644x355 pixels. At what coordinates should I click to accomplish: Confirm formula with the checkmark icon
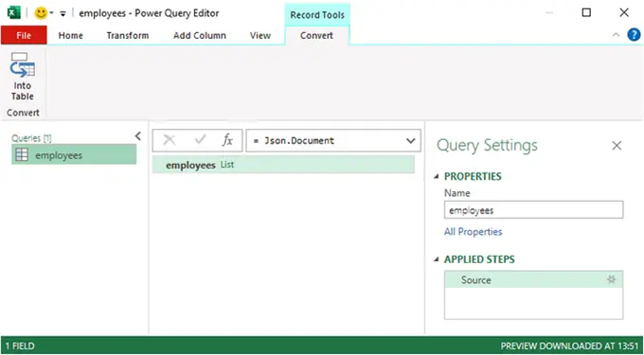pos(200,140)
